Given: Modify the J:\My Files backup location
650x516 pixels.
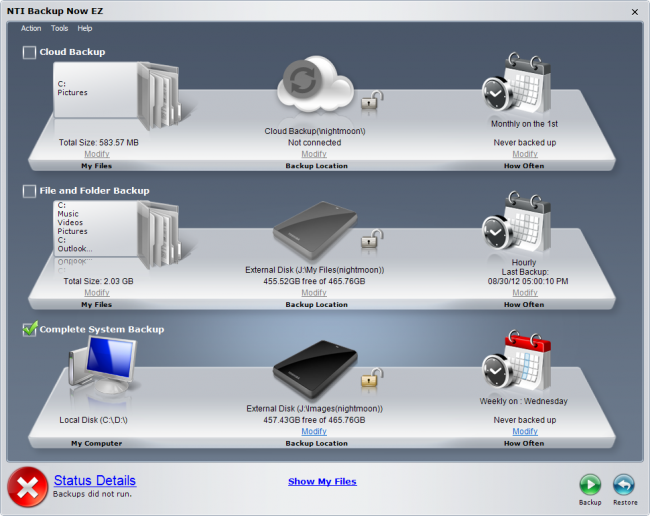Looking at the screenshot, I should [x=314, y=293].
